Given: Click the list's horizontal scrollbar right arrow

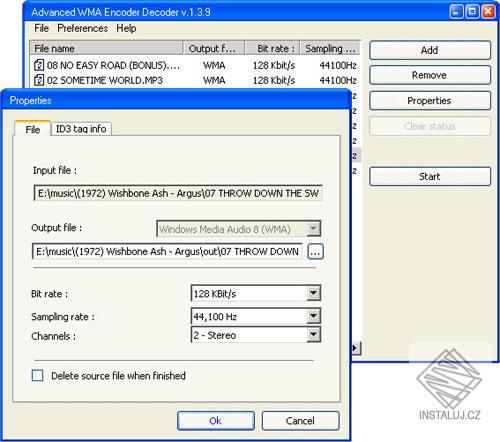Looking at the screenshot, I should click(x=355, y=348).
